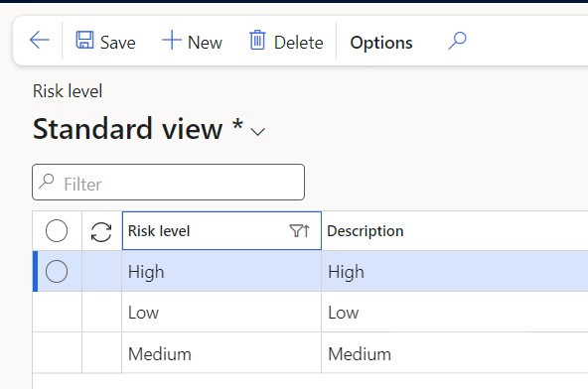Expand the Standard view chevron
Screen dimensions: 588x389
[258, 132]
